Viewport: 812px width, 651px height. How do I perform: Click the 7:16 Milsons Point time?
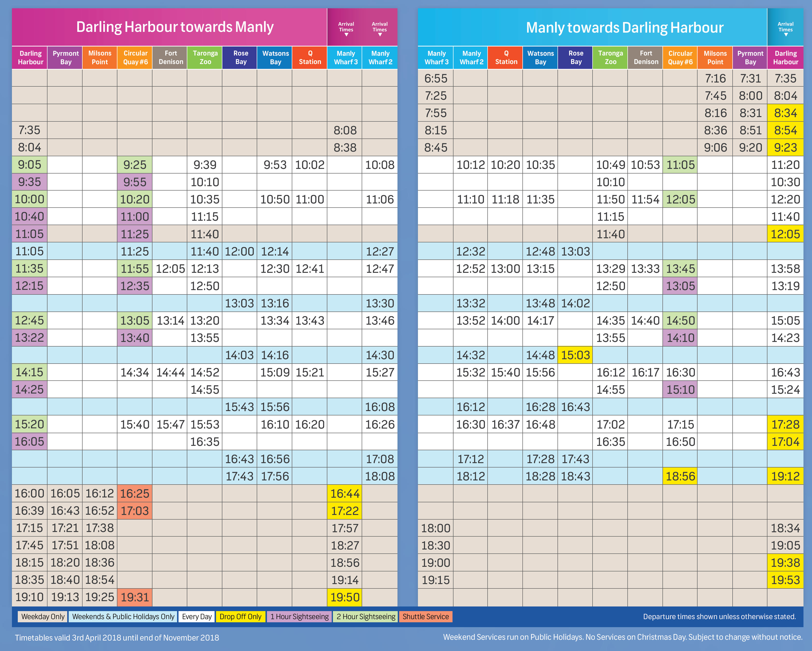pos(715,78)
